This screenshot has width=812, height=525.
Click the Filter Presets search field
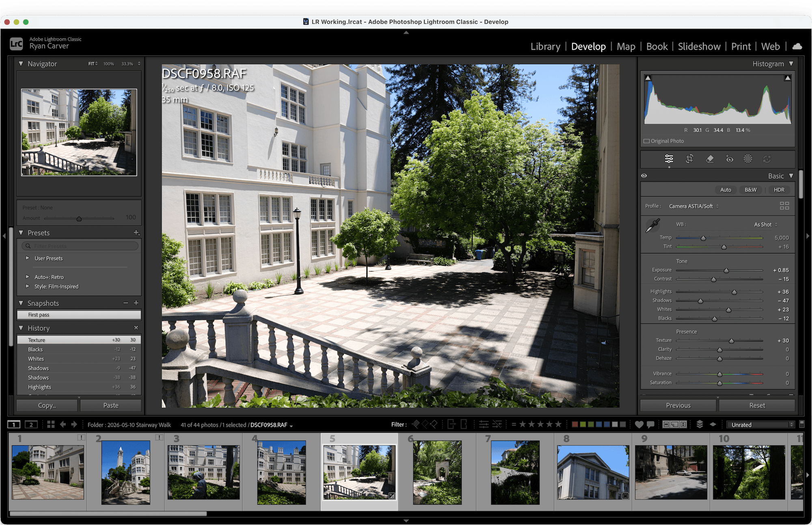[x=79, y=246]
